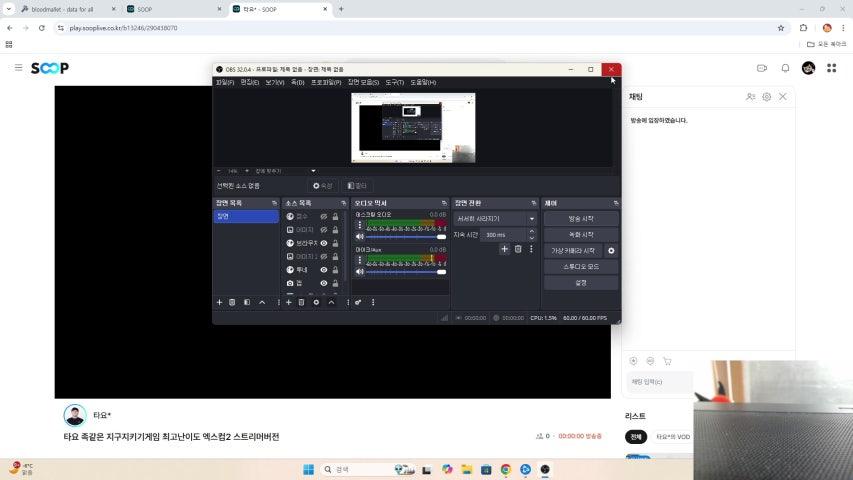Expand the scene transition type dropdown
Screen dimensions: 853x480
[531, 219]
